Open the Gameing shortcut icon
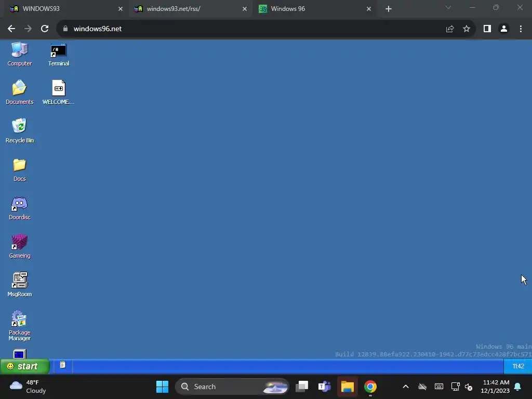This screenshot has height=399, width=532. 19,246
